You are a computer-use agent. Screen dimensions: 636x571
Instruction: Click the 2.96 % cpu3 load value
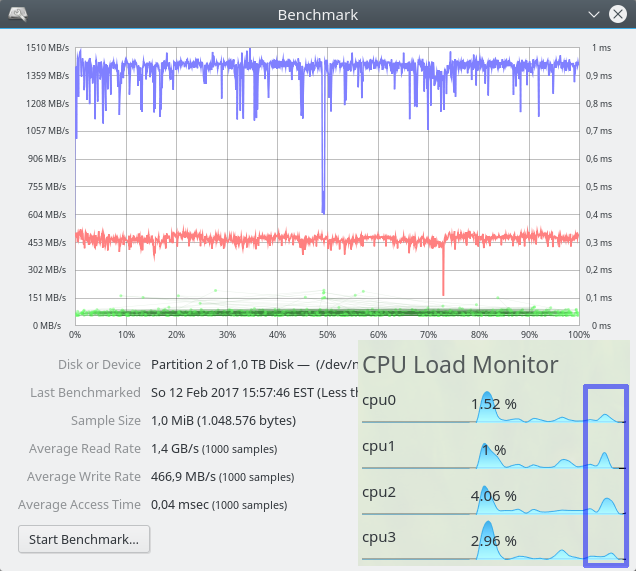pos(494,541)
